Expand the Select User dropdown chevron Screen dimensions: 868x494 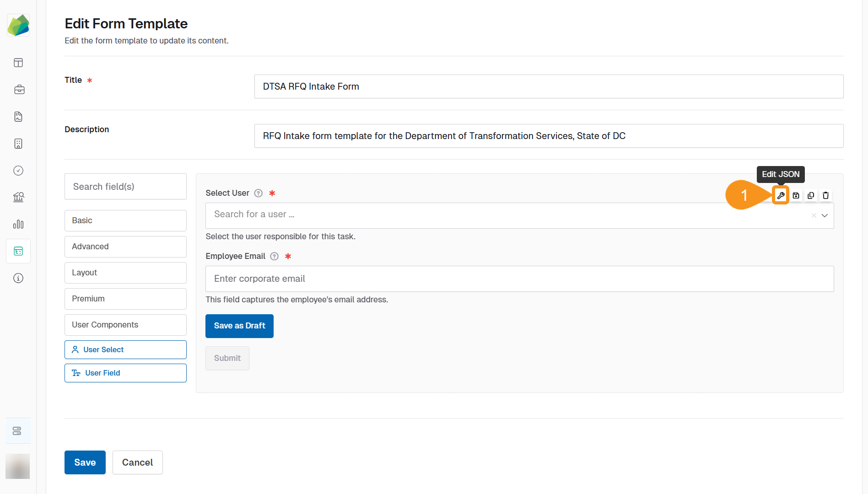pos(825,215)
